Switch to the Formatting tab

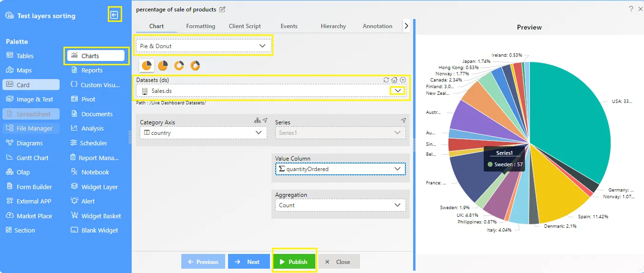[200, 26]
